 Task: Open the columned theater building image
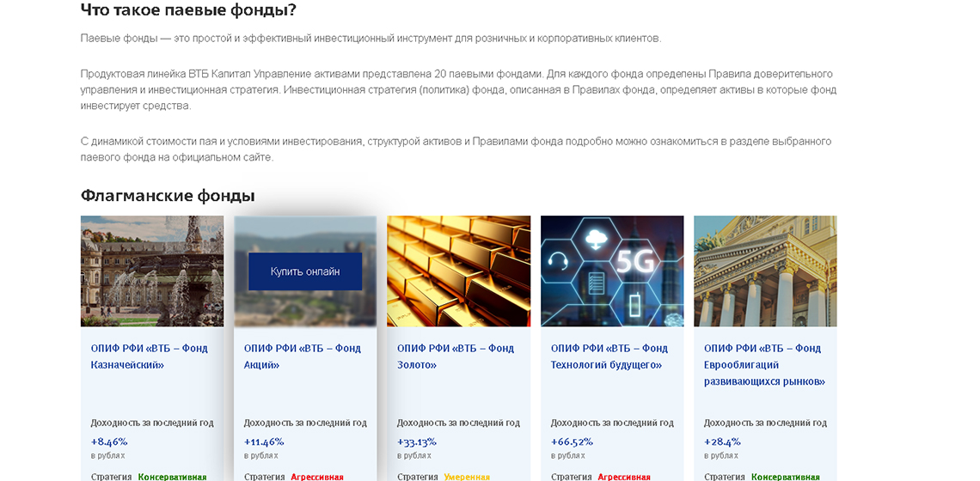pos(765,271)
